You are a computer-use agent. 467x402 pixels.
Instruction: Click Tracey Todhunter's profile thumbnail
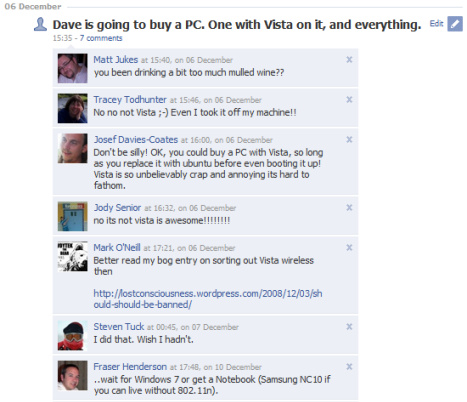tap(73, 108)
